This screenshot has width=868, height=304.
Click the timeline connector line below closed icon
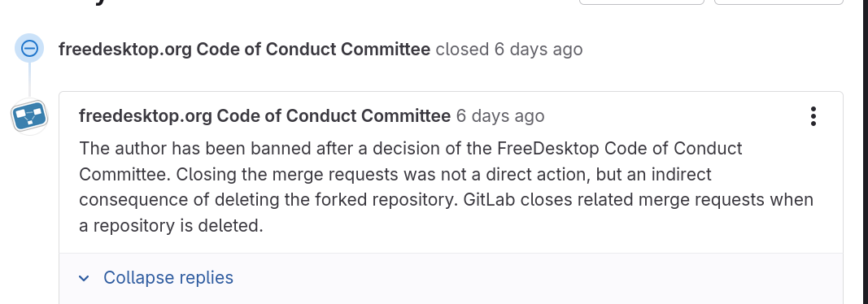(x=29, y=80)
